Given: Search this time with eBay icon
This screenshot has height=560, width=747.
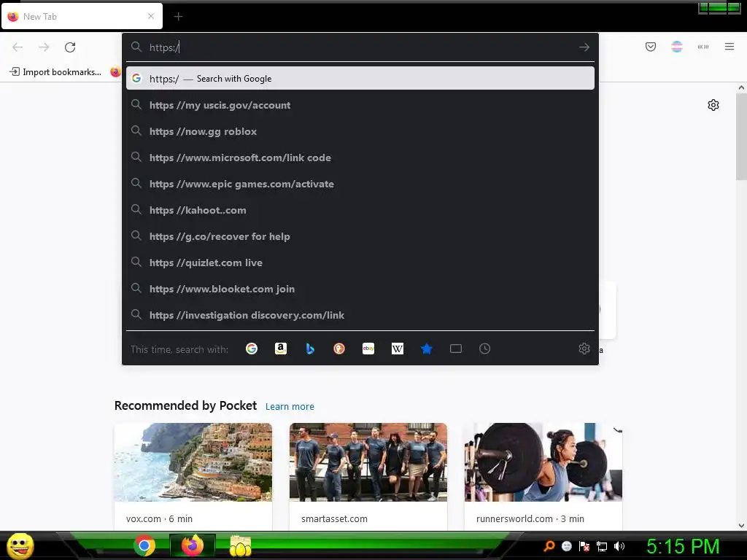Looking at the screenshot, I should point(368,349).
